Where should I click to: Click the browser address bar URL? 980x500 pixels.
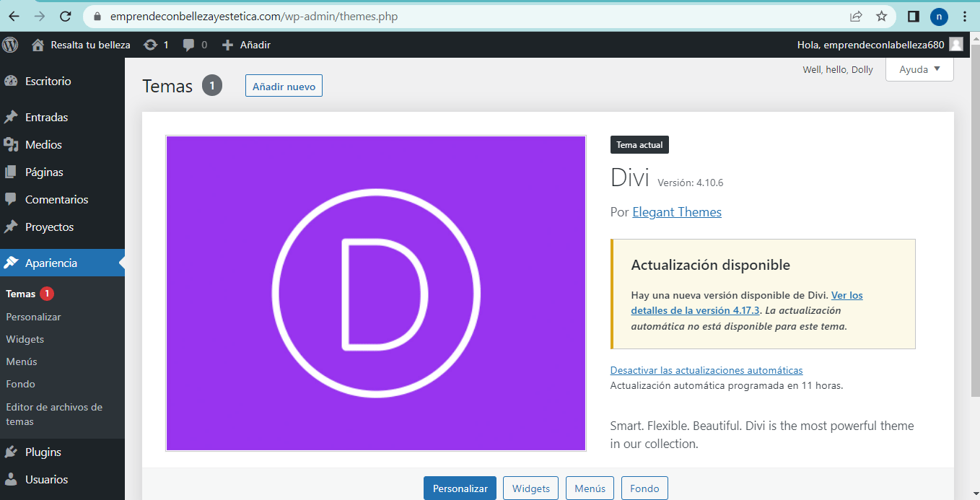point(253,16)
